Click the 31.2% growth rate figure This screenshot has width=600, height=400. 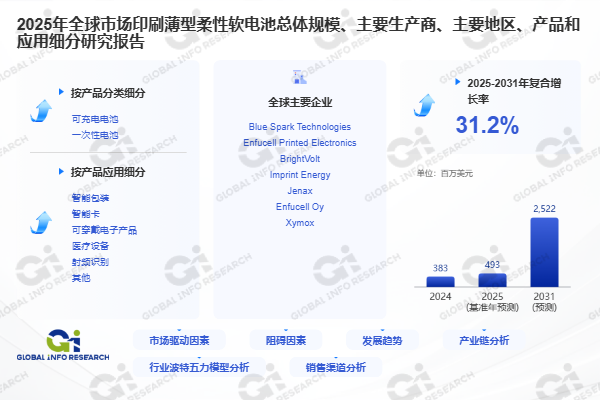click(x=487, y=125)
